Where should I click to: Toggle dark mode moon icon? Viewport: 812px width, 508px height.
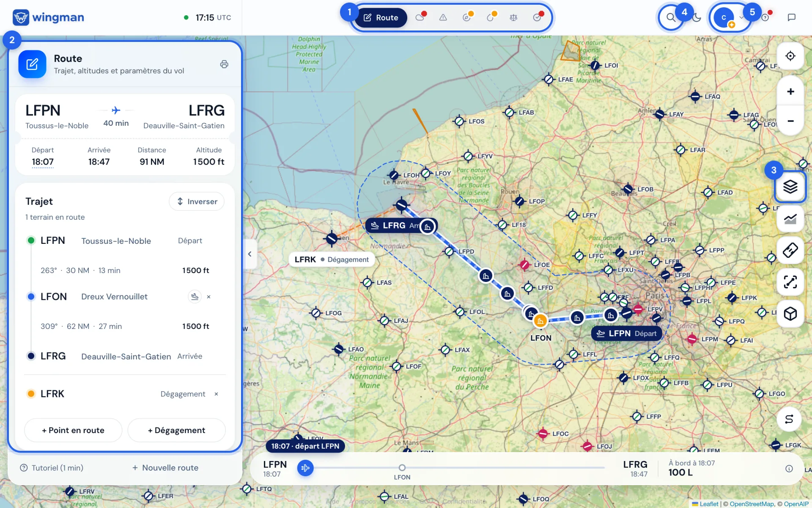coord(697,18)
